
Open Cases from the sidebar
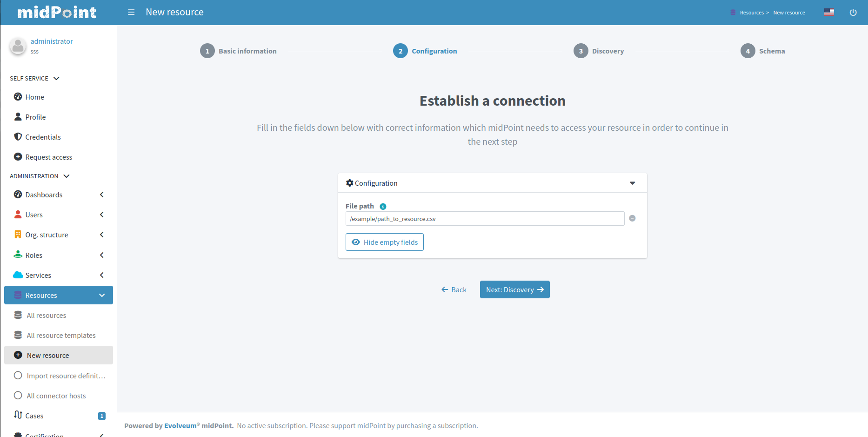pyautogui.click(x=34, y=416)
